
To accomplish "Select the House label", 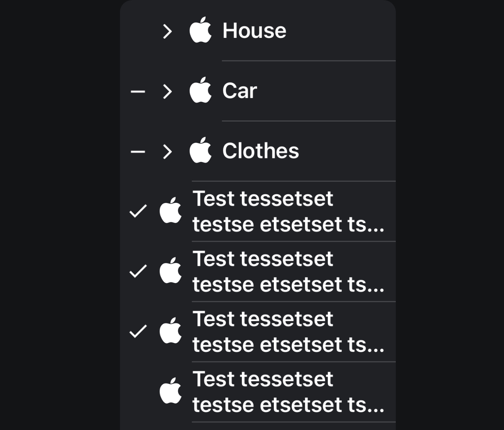I will click(254, 30).
